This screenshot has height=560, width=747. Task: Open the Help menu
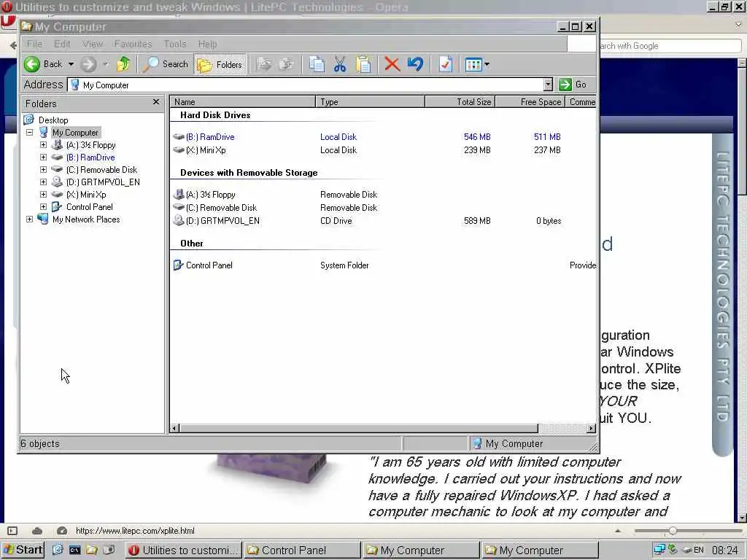207,44
